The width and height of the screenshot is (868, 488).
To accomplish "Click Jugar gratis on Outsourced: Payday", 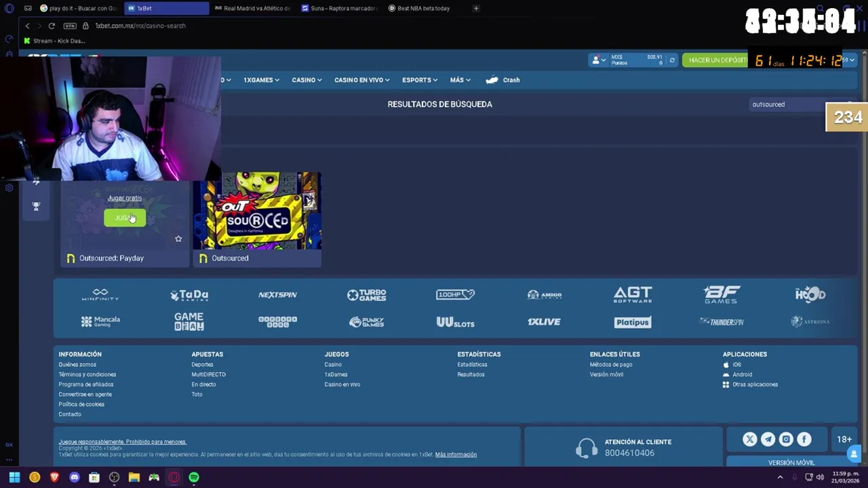I will point(125,198).
